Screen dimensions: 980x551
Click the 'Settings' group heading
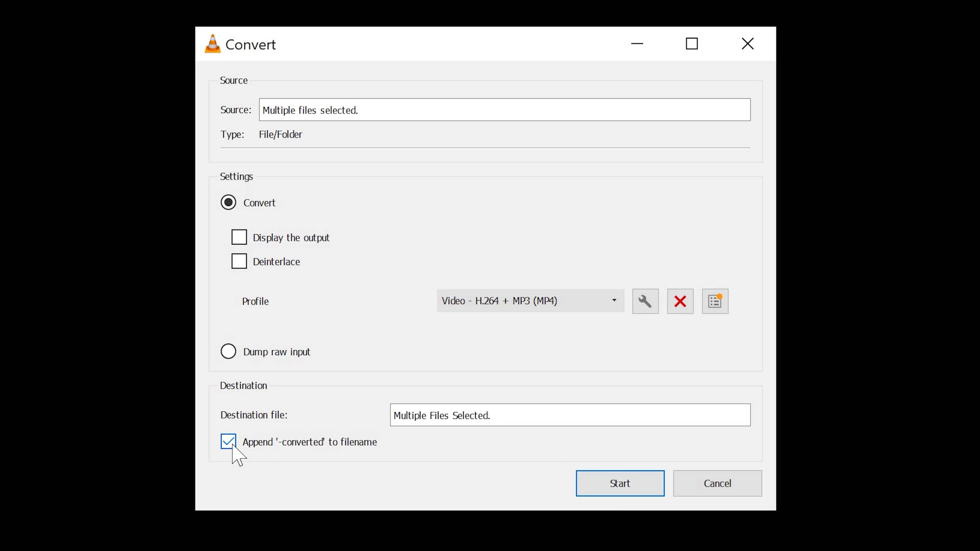pyautogui.click(x=236, y=177)
